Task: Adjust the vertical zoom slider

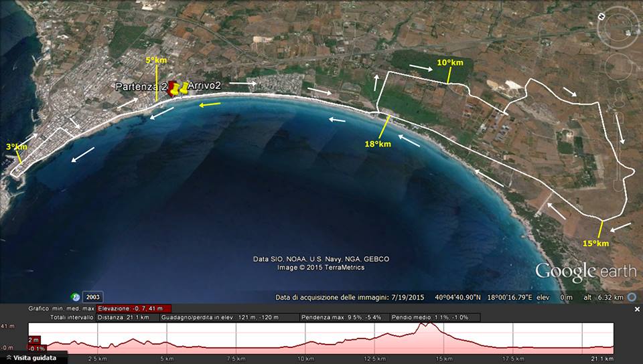Action: 620,151
